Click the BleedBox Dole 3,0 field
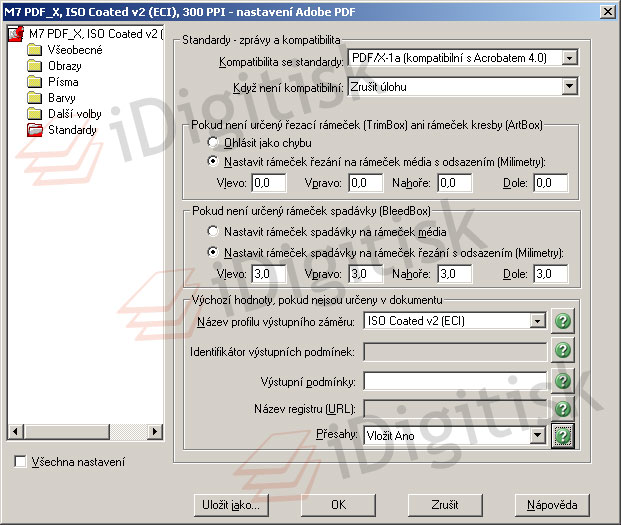The image size is (621, 525). tap(551, 274)
